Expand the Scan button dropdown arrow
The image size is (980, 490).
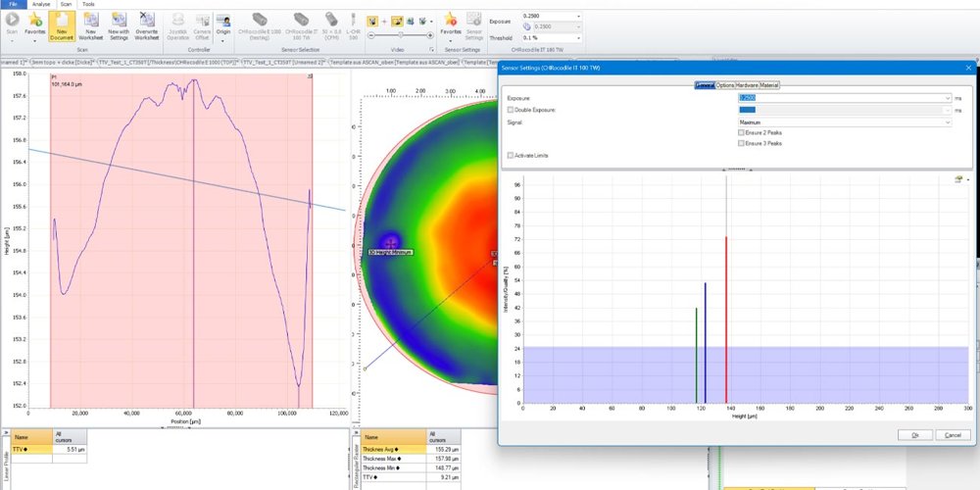(12, 40)
